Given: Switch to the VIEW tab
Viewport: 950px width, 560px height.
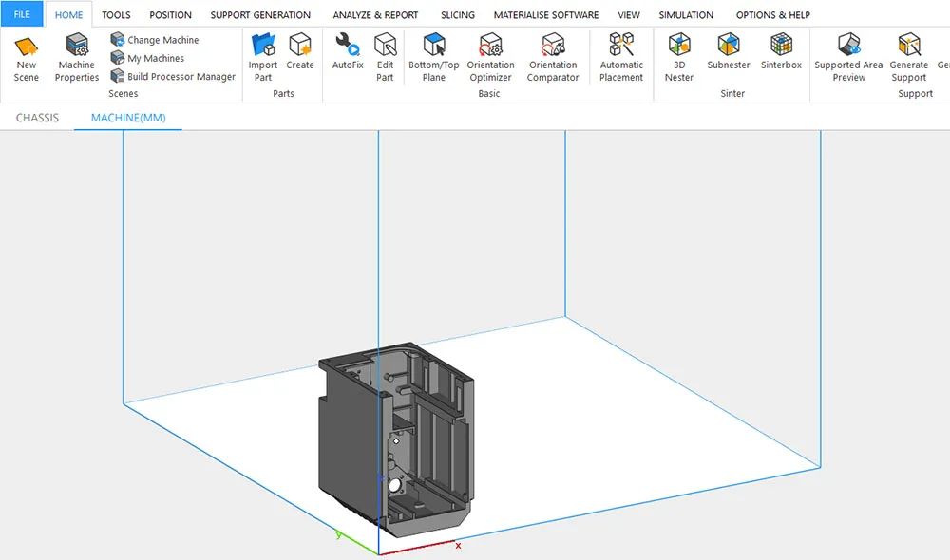Looking at the screenshot, I should (628, 15).
